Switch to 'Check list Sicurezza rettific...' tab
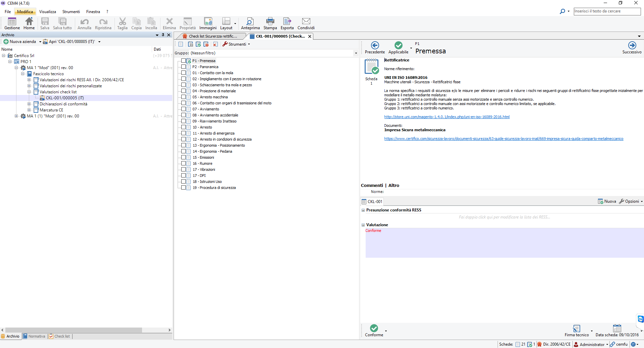This screenshot has height=348, width=644. [212, 36]
